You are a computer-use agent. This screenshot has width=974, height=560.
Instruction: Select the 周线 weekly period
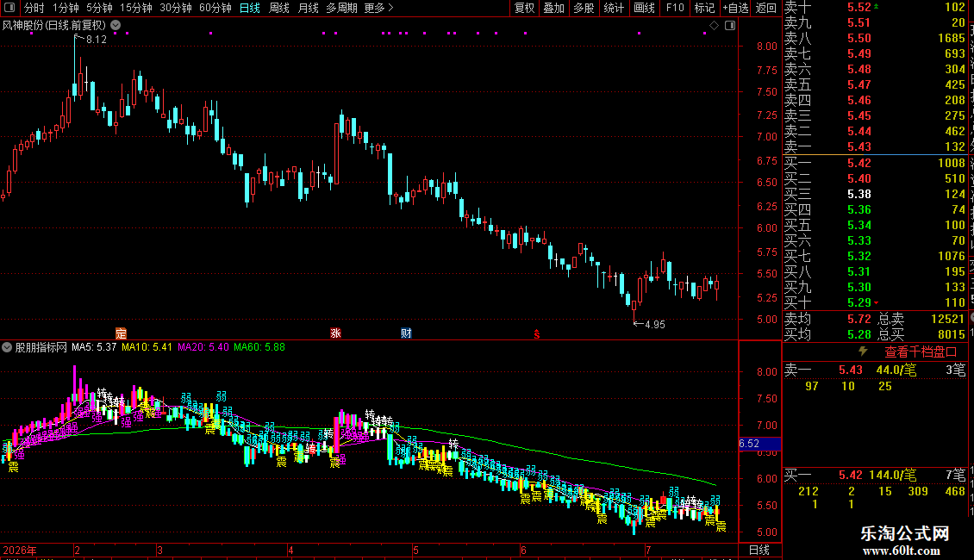[279, 8]
